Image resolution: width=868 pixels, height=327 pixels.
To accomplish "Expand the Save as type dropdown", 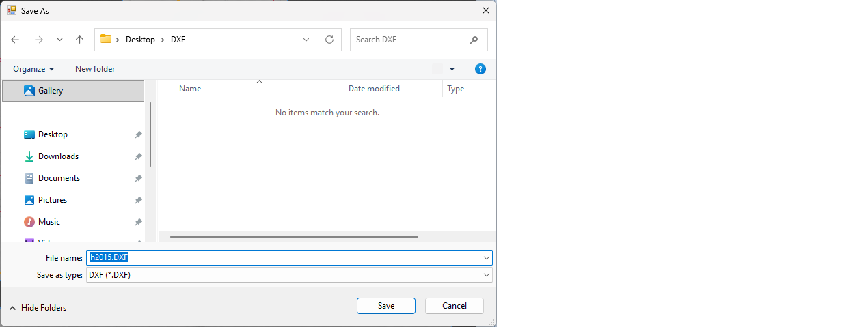I will pos(486,275).
